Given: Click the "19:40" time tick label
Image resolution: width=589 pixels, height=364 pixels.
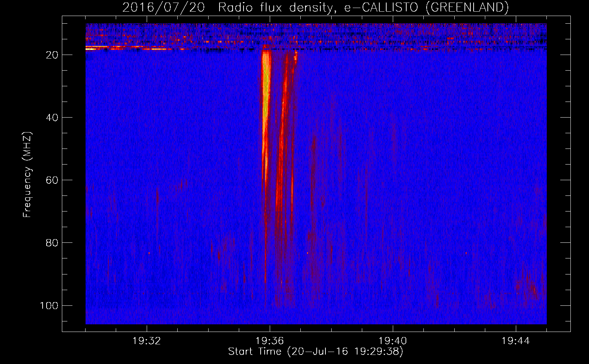Looking at the screenshot, I should click(x=393, y=341).
